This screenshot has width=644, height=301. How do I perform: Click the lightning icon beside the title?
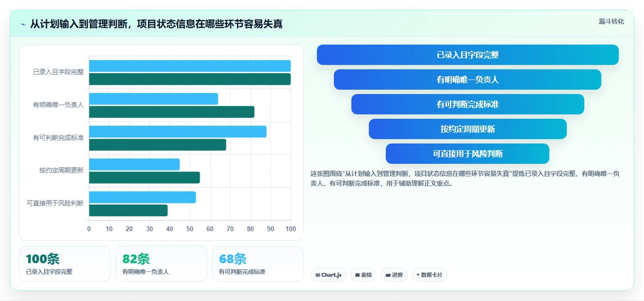23,24
